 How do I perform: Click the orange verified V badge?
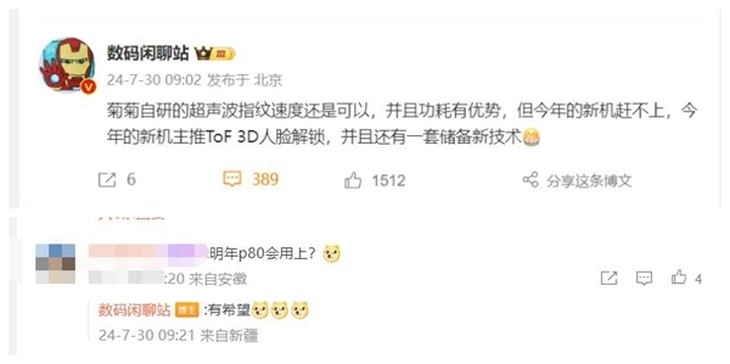[x=88, y=87]
